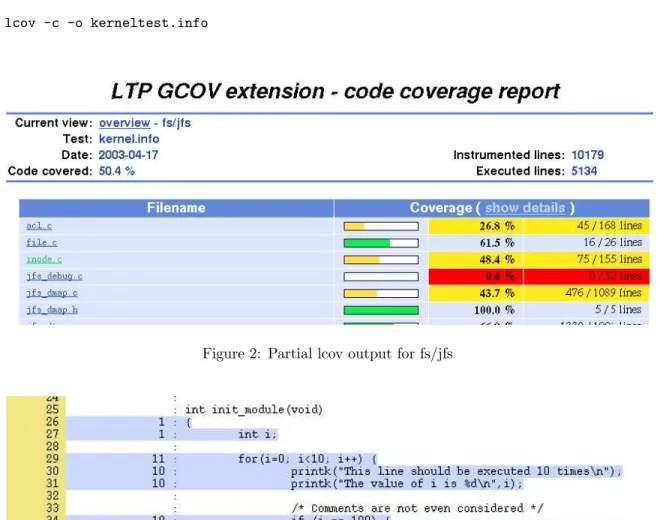The height and width of the screenshot is (520, 660).
Task: Click the empty jfs_debug.c coverage bar
Action: pos(381,277)
